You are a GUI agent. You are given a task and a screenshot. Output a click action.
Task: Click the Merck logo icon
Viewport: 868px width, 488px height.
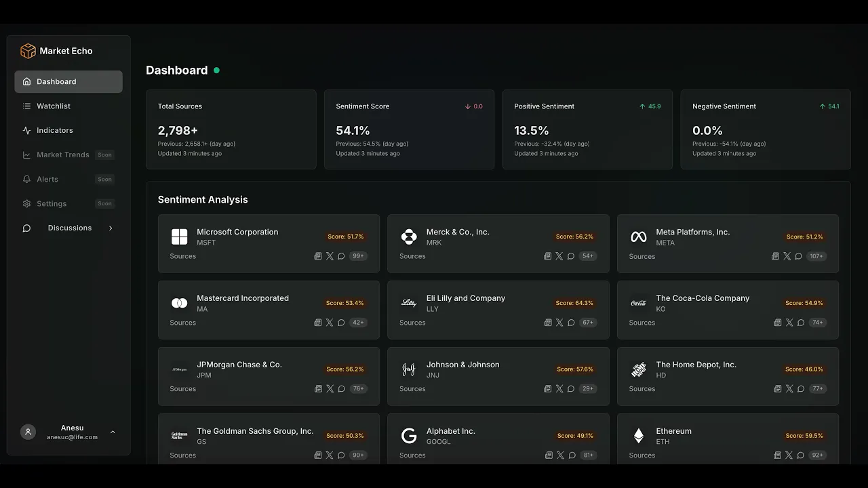(409, 237)
